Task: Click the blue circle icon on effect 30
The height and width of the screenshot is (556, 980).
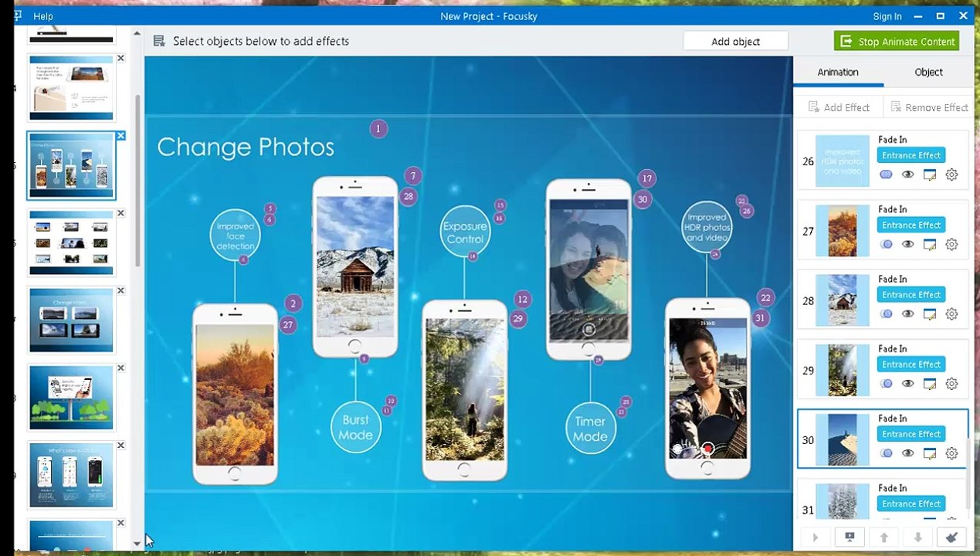Action: click(x=887, y=453)
